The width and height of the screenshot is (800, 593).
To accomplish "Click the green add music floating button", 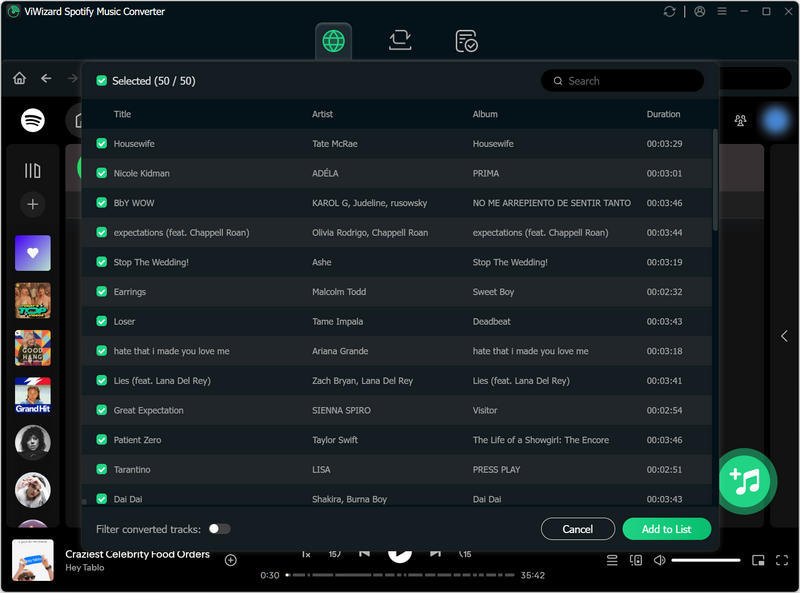I will click(746, 481).
